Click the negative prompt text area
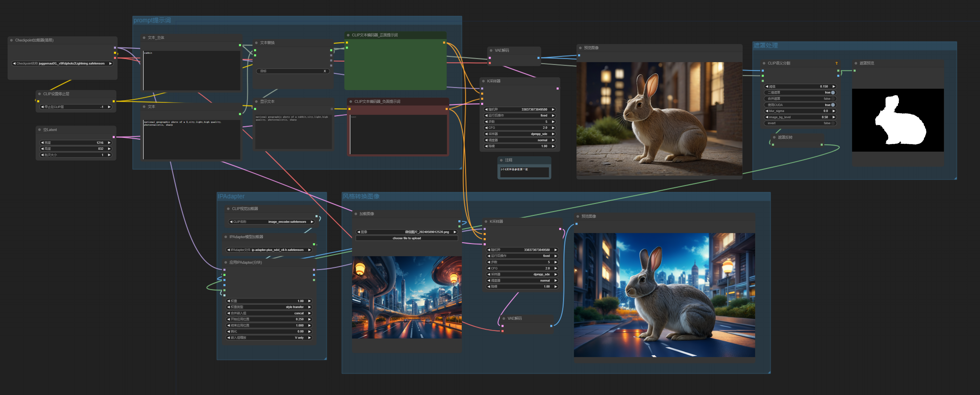 click(x=398, y=135)
